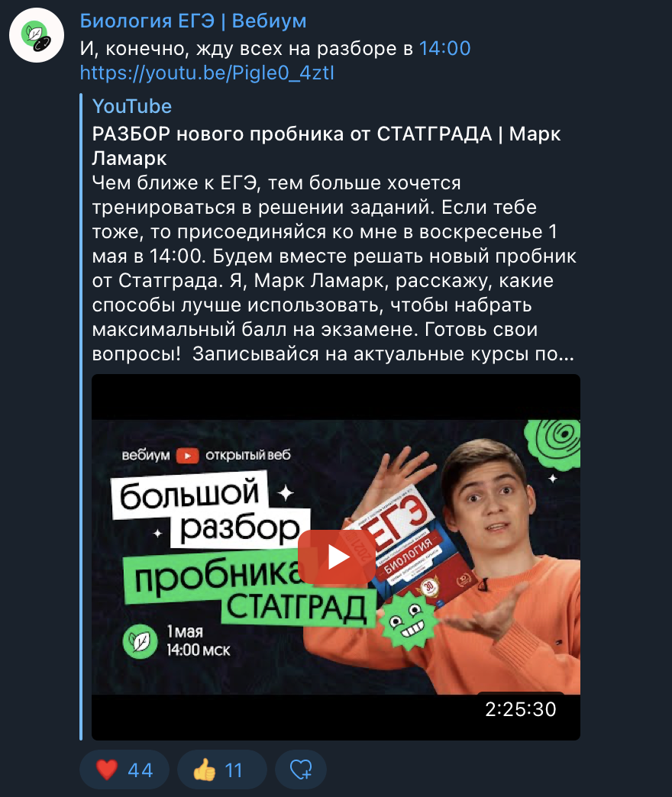Open the 14:00 time link
Viewport: 672px width, 797px height.
(x=444, y=48)
